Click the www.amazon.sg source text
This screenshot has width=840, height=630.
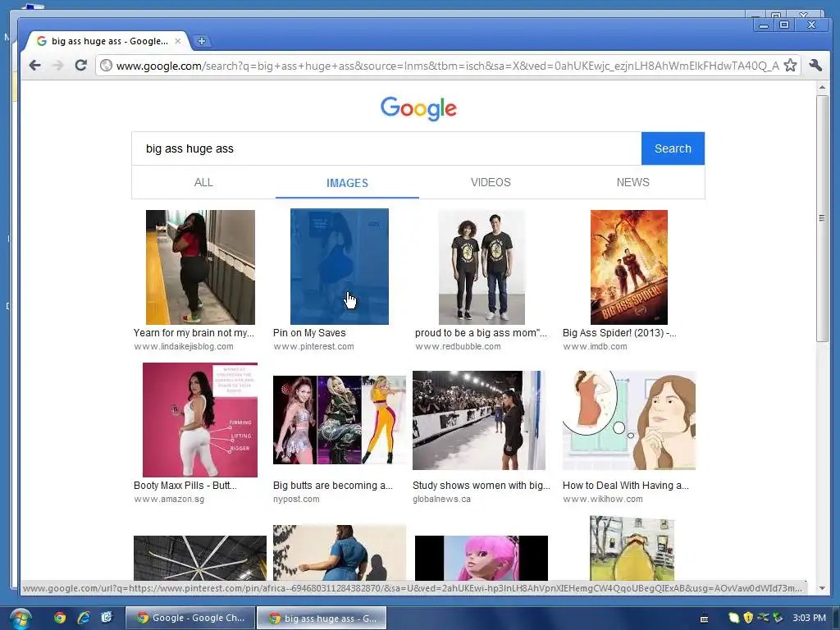click(169, 500)
